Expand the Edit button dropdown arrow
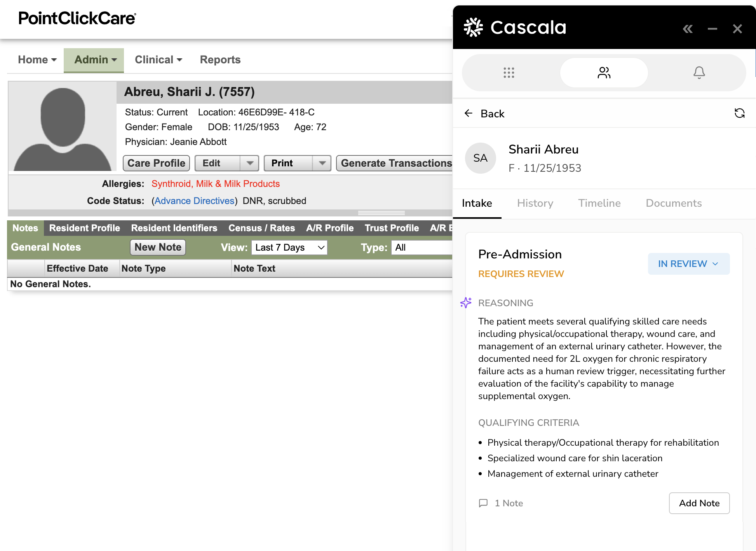This screenshot has width=756, height=551. 250,163
